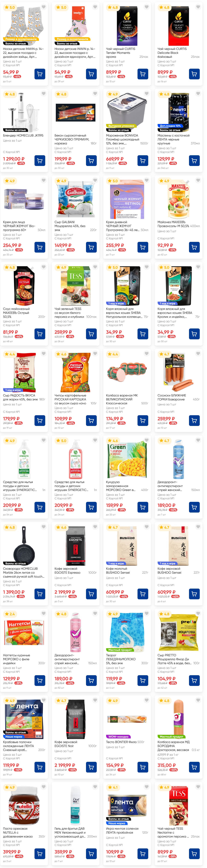Add HOMECLUB Marble frying pan to cart

tap(40, 594)
